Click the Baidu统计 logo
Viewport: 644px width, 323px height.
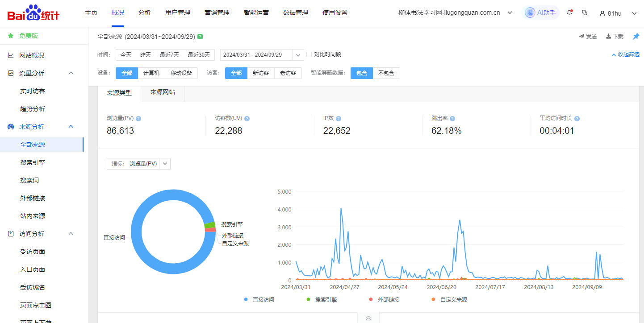click(x=33, y=13)
